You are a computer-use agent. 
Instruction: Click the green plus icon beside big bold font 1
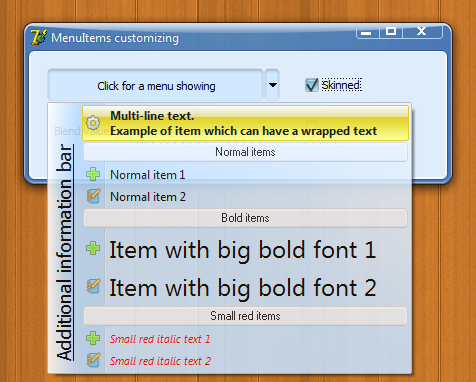point(93,248)
